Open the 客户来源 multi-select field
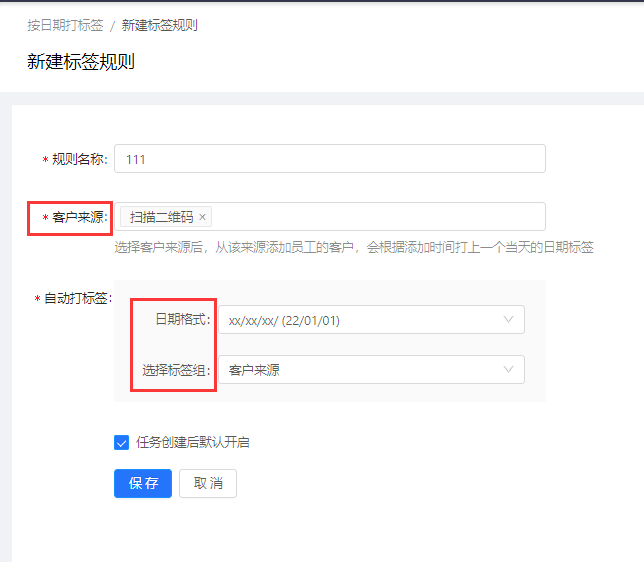 pyautogui.click(x=330, y=217)
